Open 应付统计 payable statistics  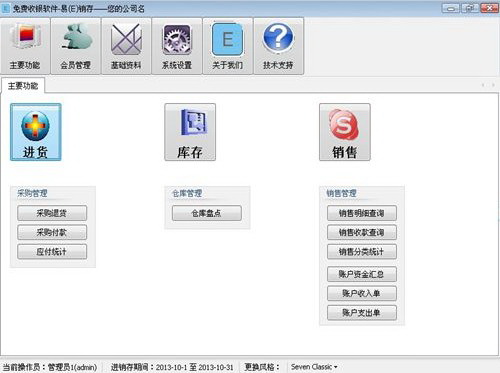pyautogui.click(x=52, y=252)
